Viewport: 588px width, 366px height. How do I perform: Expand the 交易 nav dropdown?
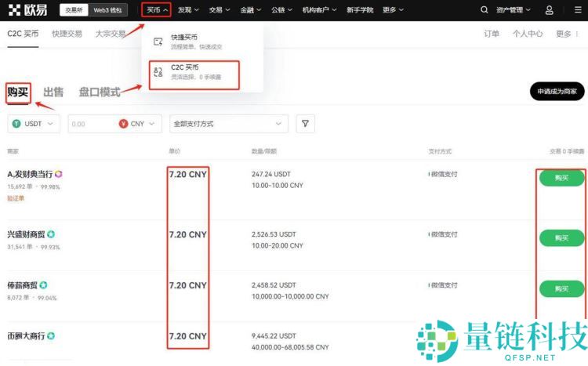(220, 10)
